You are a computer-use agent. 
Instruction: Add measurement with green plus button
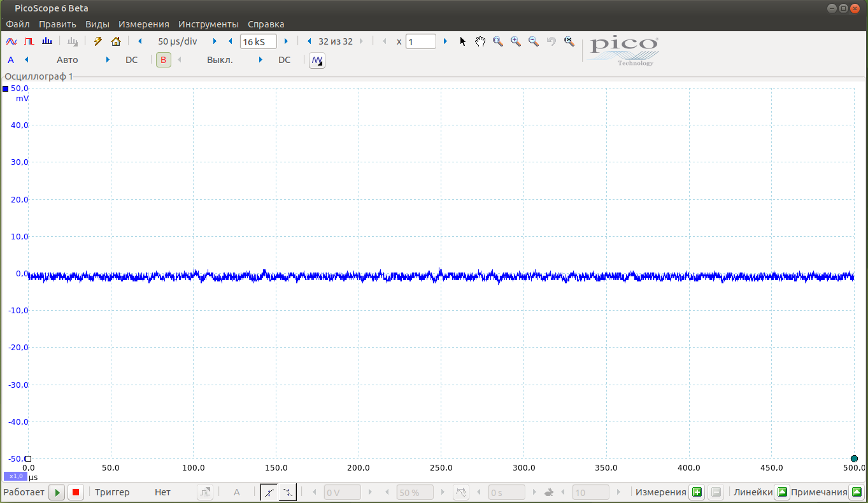click(x=697, y=492)
